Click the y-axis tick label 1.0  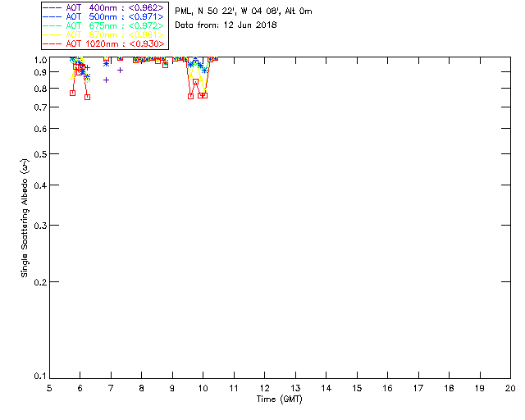40,60
